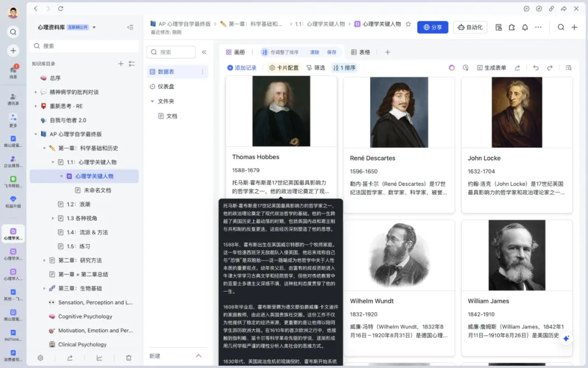
Task: Open the record color ring icon
Action: (x=452, y=67)
